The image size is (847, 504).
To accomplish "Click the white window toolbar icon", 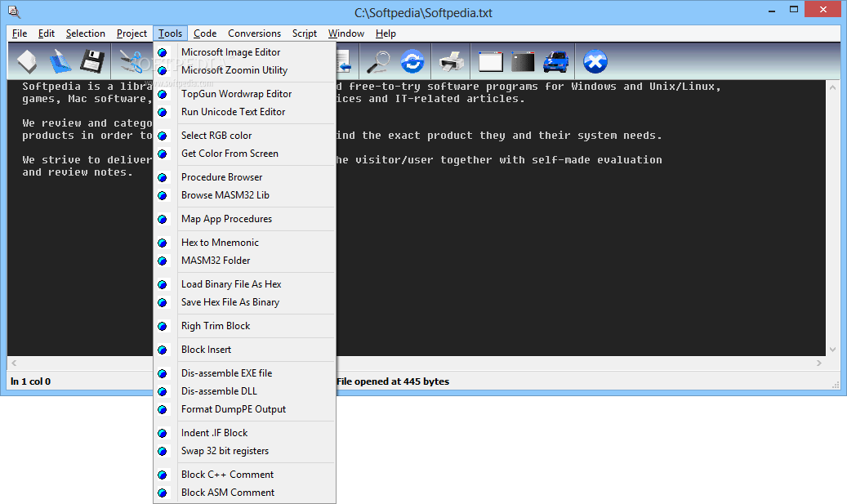I will [x=491, y=61].
